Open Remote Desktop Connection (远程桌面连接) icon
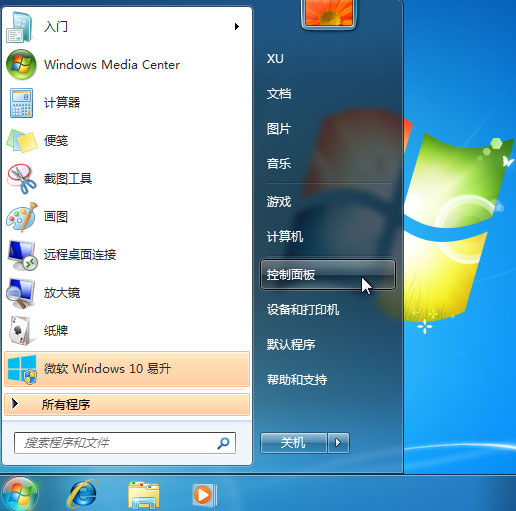 tap(22, 255)
